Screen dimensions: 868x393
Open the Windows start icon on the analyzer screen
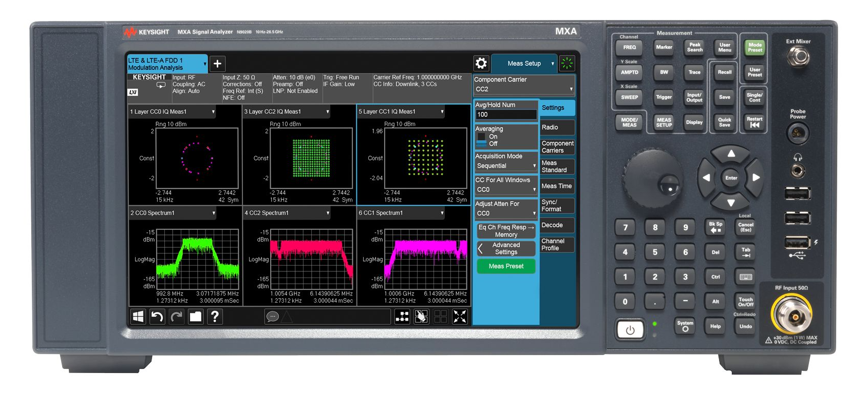click(138, 317)
